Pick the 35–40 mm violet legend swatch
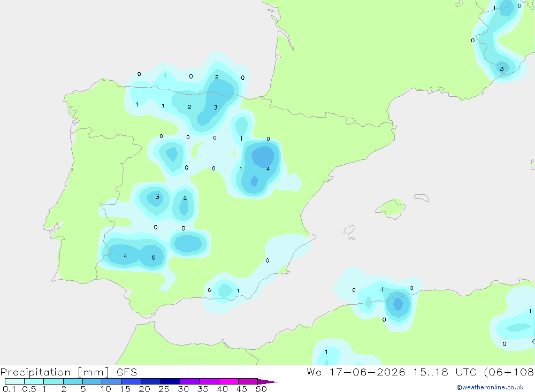535x392 pixels. (209, 381)
